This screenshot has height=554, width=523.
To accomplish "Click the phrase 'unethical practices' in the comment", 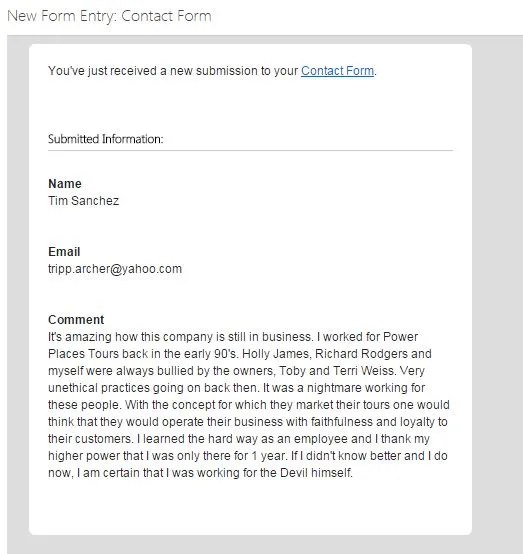I will (99, 388).
